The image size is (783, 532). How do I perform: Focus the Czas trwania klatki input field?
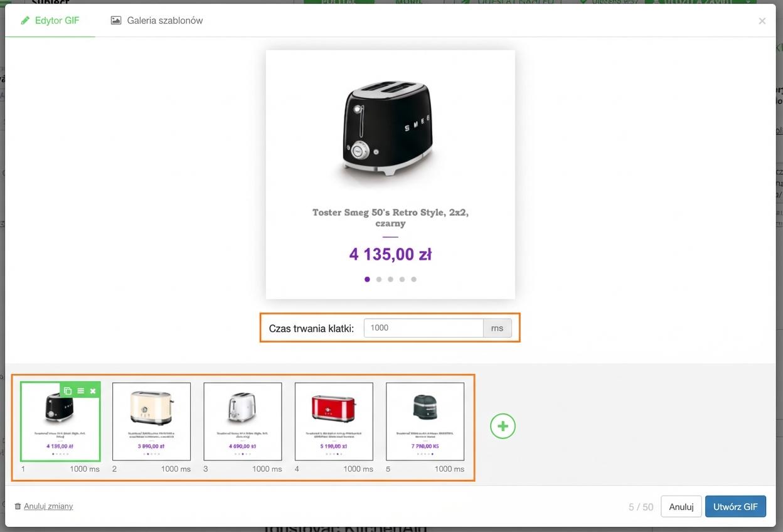click(423, 327)
